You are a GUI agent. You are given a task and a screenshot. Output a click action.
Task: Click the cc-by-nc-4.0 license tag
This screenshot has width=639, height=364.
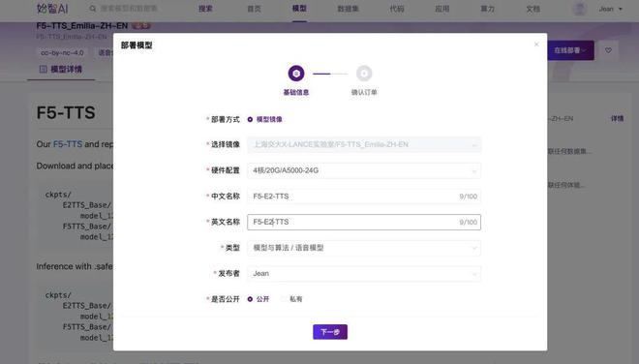[62, 53]
